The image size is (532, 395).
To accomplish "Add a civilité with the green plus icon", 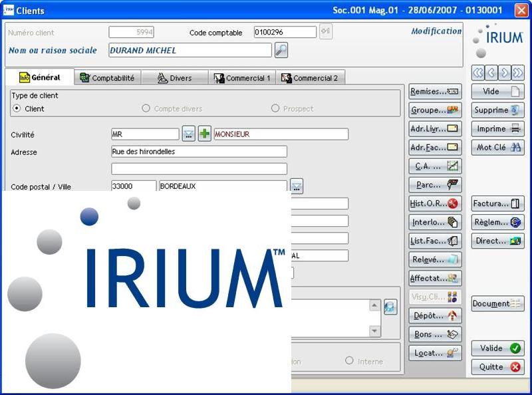I will (204, 134).
